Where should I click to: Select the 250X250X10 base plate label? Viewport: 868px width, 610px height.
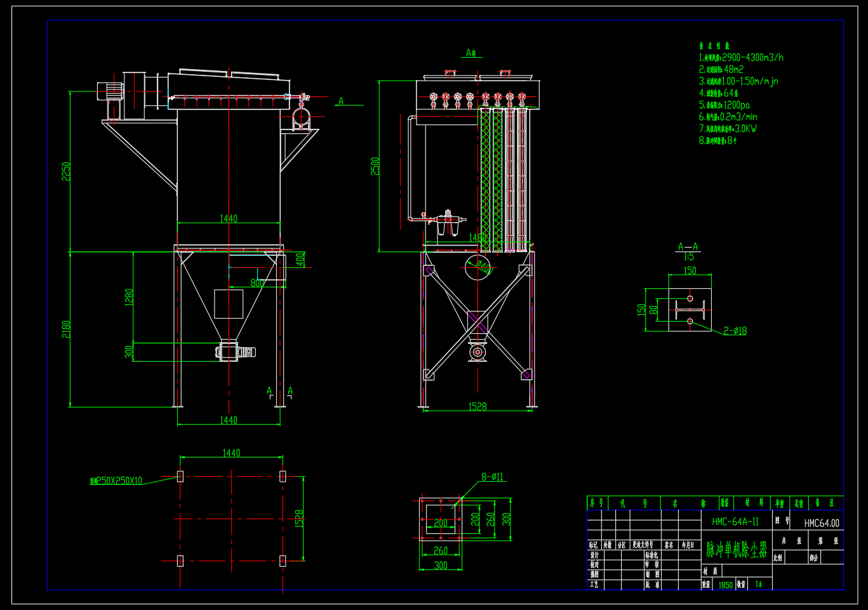(116, 481)
